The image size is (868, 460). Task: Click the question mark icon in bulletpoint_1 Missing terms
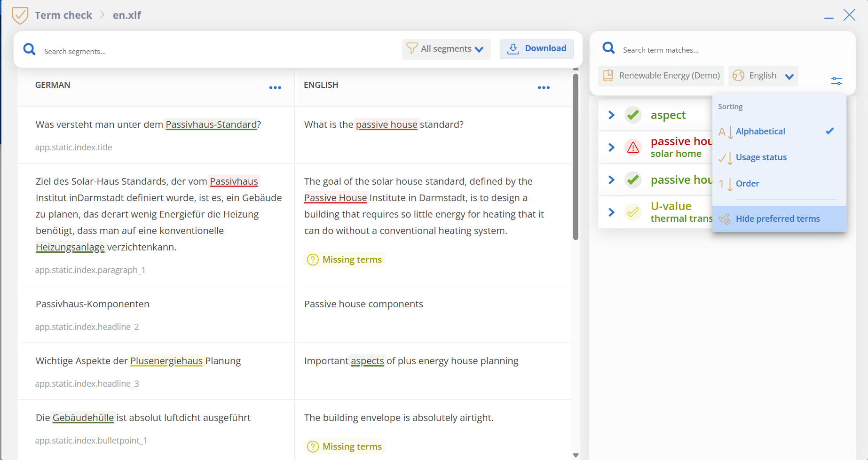(313, 446)
